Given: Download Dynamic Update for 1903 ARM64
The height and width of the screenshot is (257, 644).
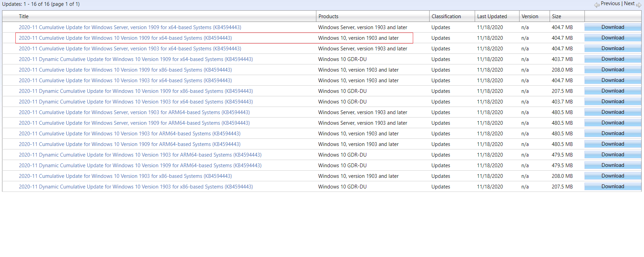Looking at the screenshot, I should pos(613,155).
